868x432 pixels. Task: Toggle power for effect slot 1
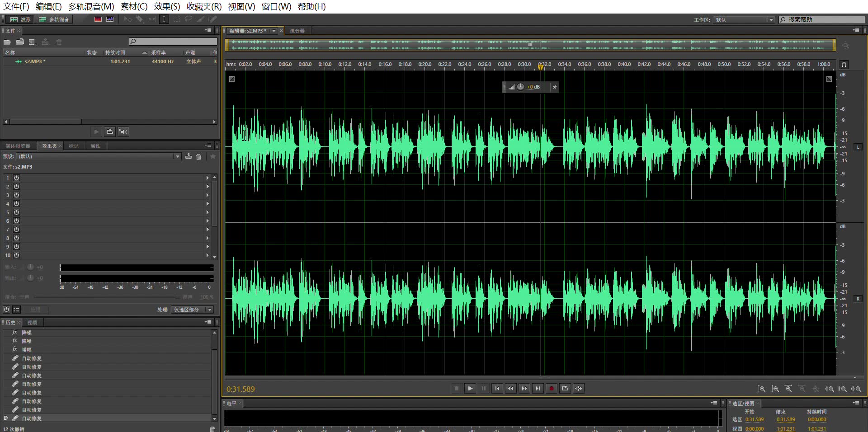(x=16, y=178)
